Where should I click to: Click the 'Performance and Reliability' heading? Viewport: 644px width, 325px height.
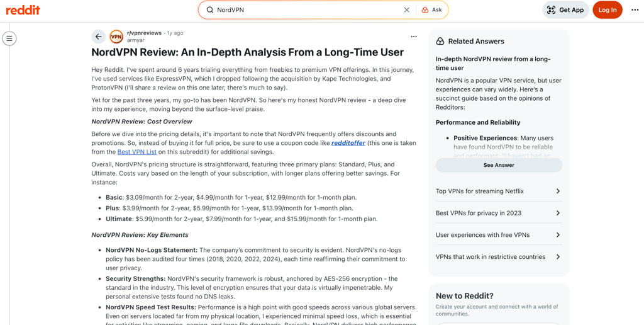(478, 122)
